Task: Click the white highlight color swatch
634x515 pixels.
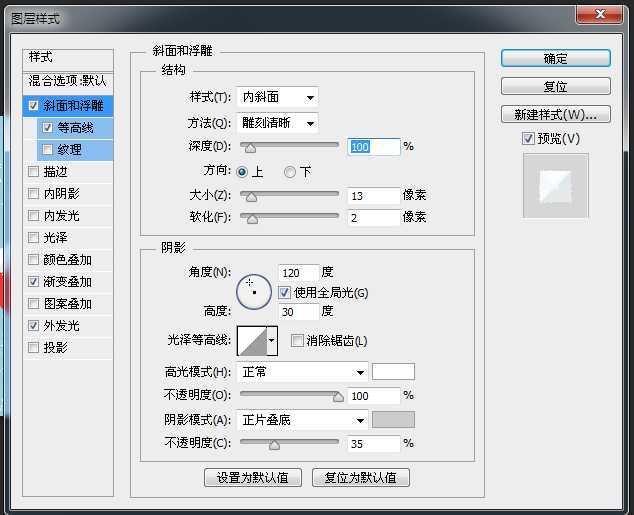Action: pos(393,372)
